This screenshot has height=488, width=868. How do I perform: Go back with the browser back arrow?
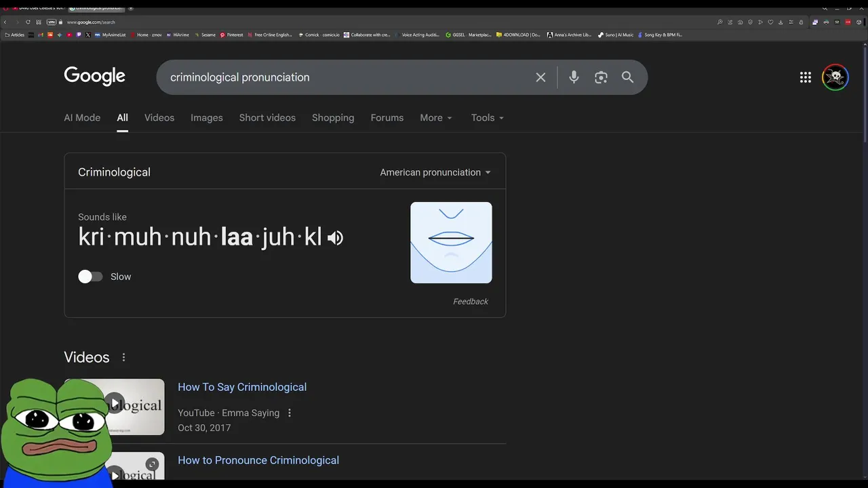coord(5,22)
